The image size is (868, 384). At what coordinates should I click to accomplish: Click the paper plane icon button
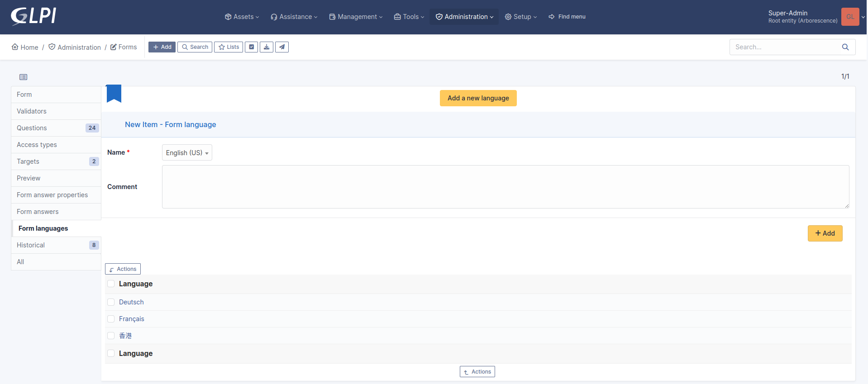point(282,47)
